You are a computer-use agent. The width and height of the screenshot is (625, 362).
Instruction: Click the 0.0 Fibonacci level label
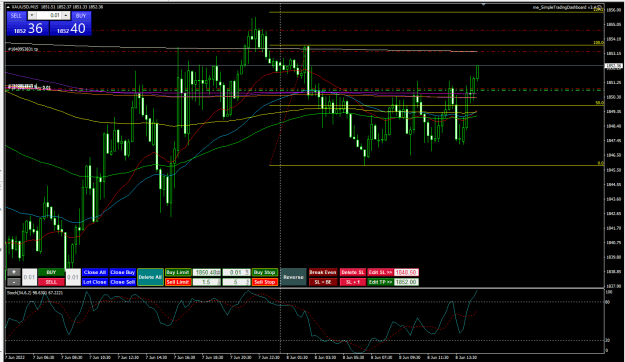click(600, 163)
